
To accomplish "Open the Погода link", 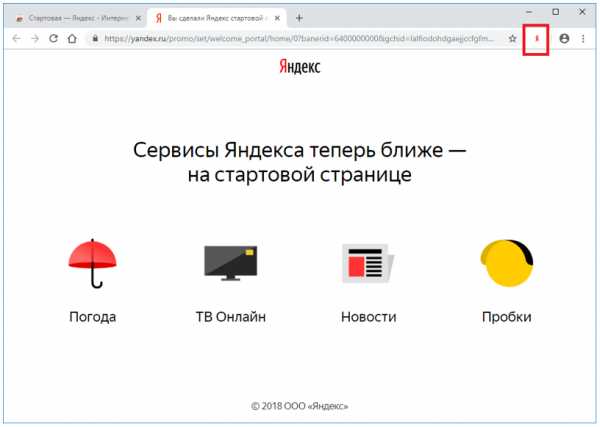I will coord(93,317).
